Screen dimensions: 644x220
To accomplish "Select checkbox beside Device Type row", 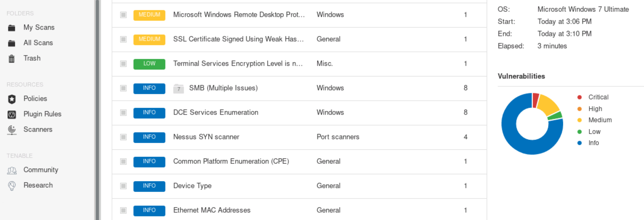I will 123,186.
